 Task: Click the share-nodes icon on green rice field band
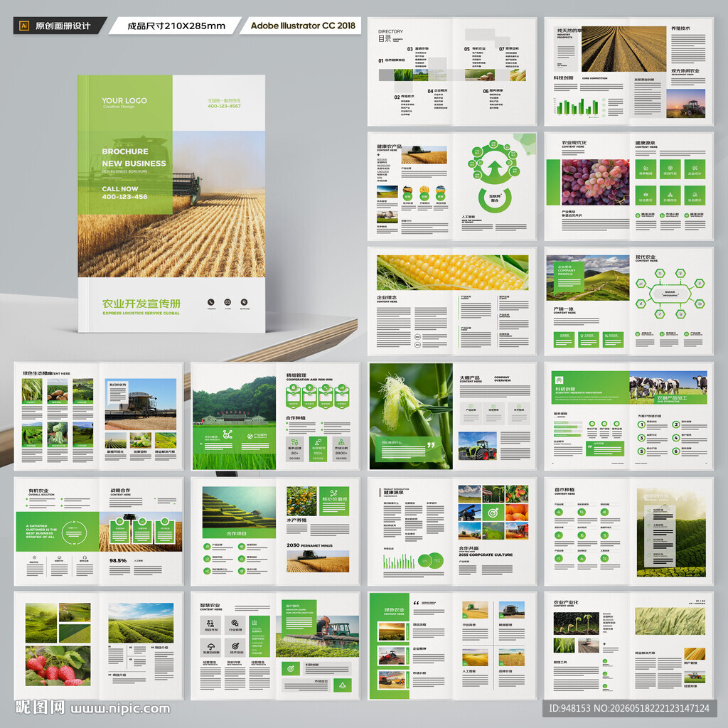227,434
